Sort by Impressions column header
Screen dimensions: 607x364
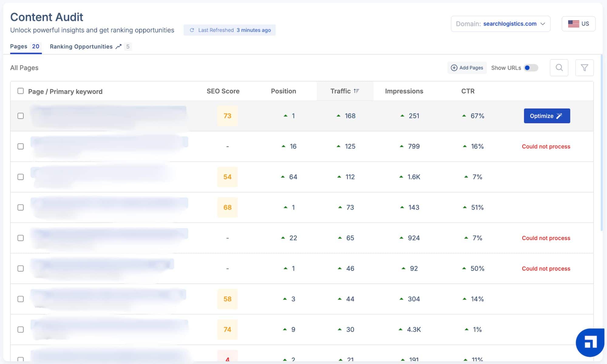tap(404, 91)
